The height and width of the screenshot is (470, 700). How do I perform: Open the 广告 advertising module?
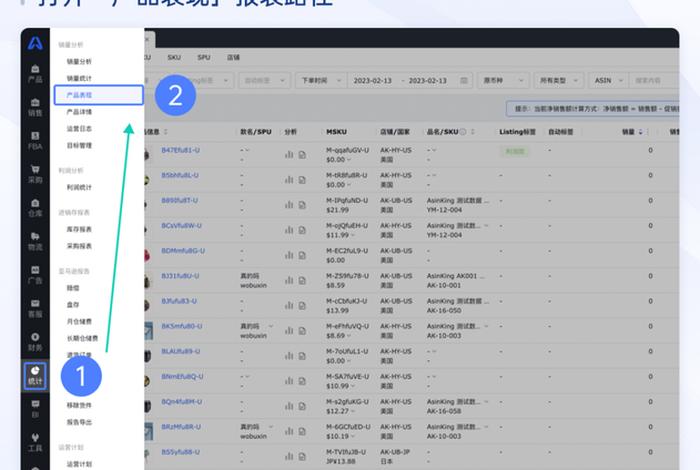coord(35,275)
